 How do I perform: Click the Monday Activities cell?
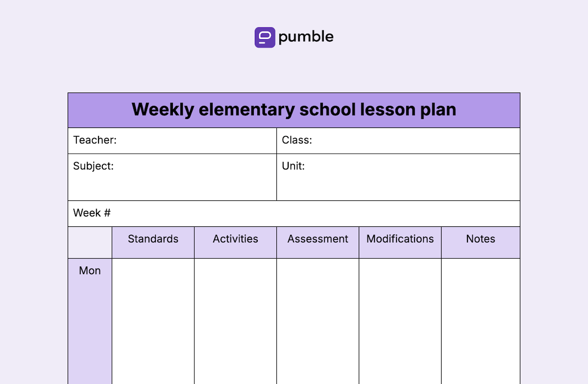coord(235,321)
